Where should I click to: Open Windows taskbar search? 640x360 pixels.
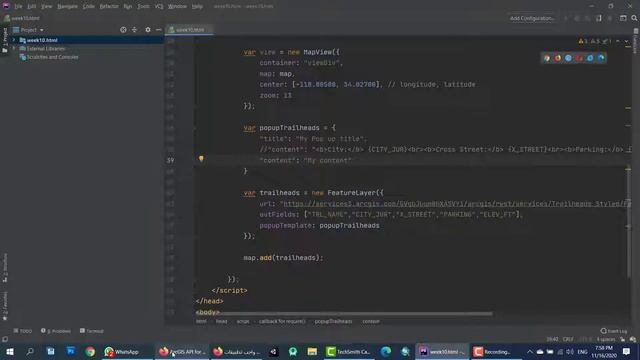[x=30, y=351]
